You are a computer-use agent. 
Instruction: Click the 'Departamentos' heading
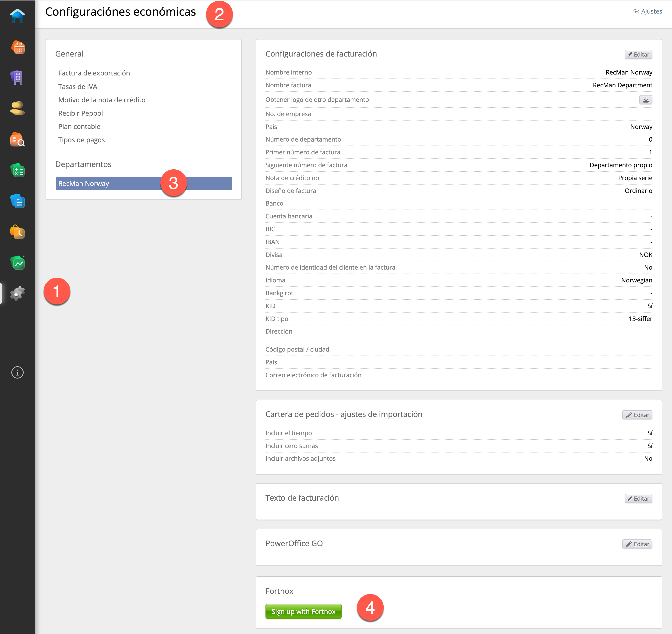pyautogui.click(x=83, y=164)
